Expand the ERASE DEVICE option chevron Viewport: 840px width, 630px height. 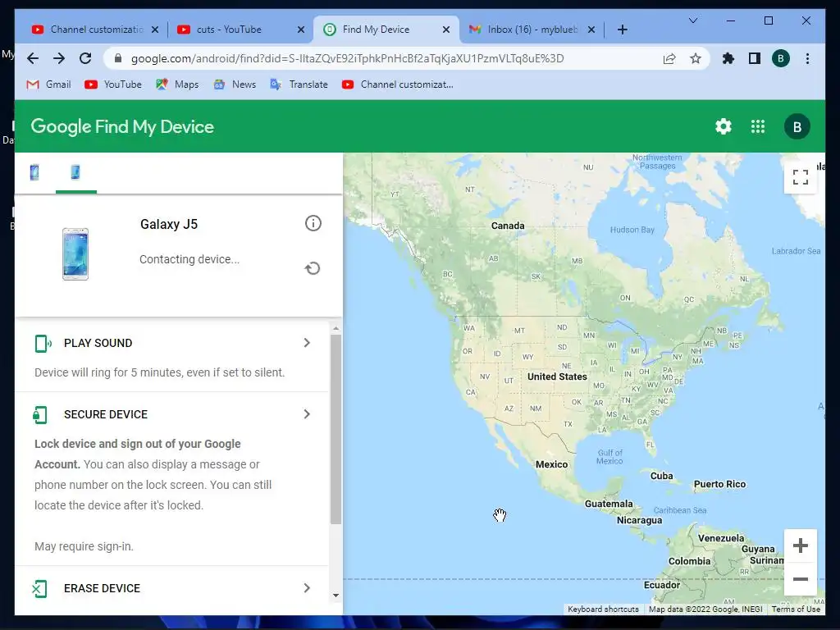307,588
